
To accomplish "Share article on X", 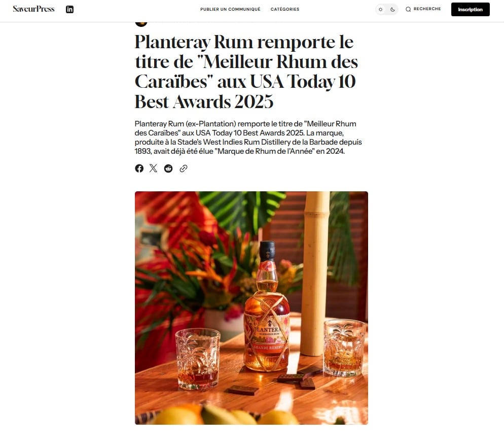I will [153, 168].
